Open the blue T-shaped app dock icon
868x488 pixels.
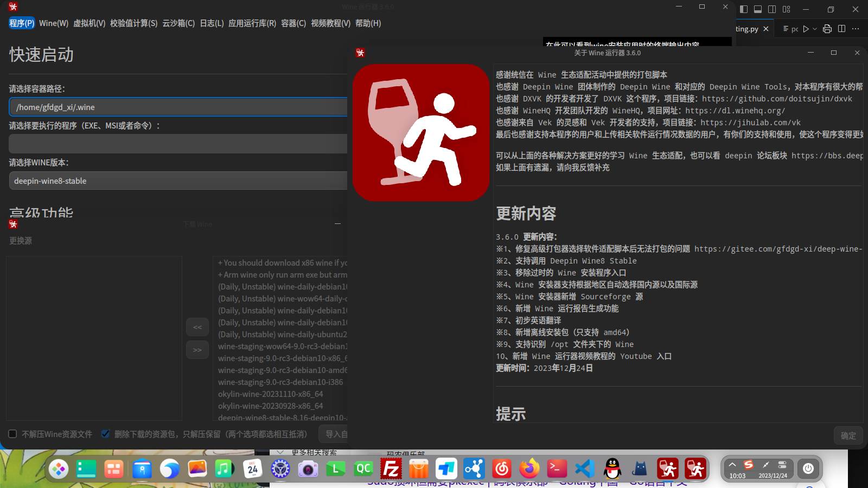(x=446, y=468)
